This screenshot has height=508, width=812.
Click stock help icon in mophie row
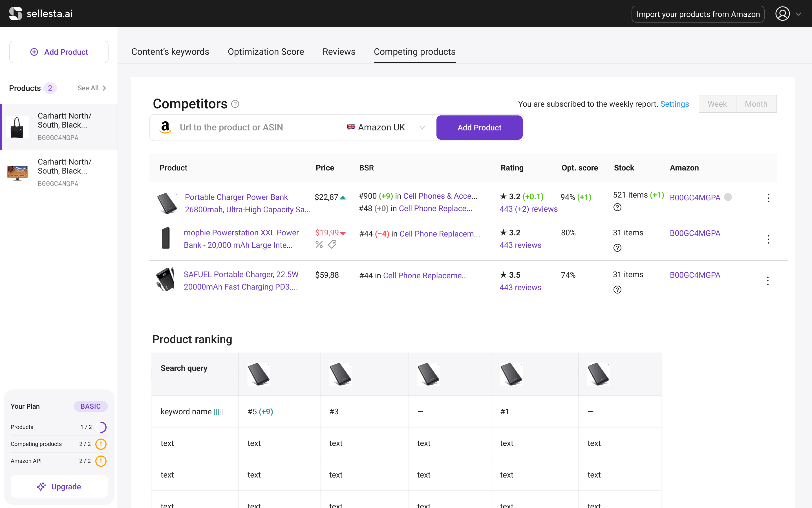(x=617, y=248)
